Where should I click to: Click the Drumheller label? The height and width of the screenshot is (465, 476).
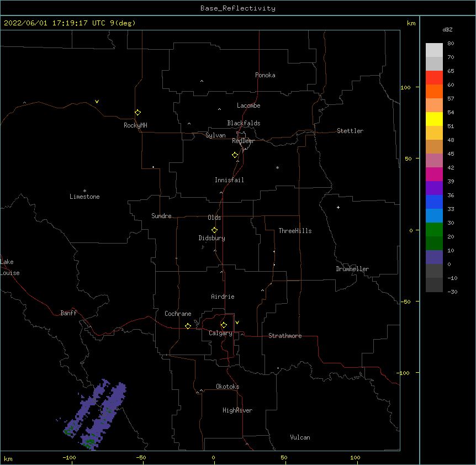click(x=352, y=269)
